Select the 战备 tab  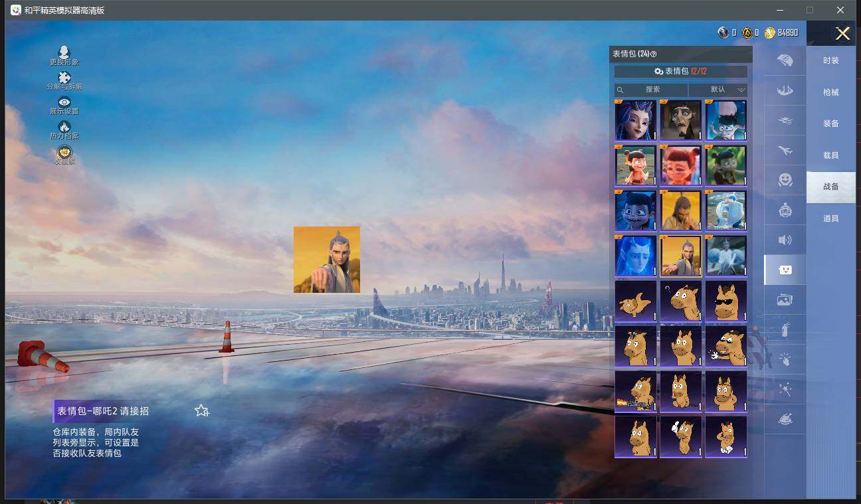click(x=831, y=187)
